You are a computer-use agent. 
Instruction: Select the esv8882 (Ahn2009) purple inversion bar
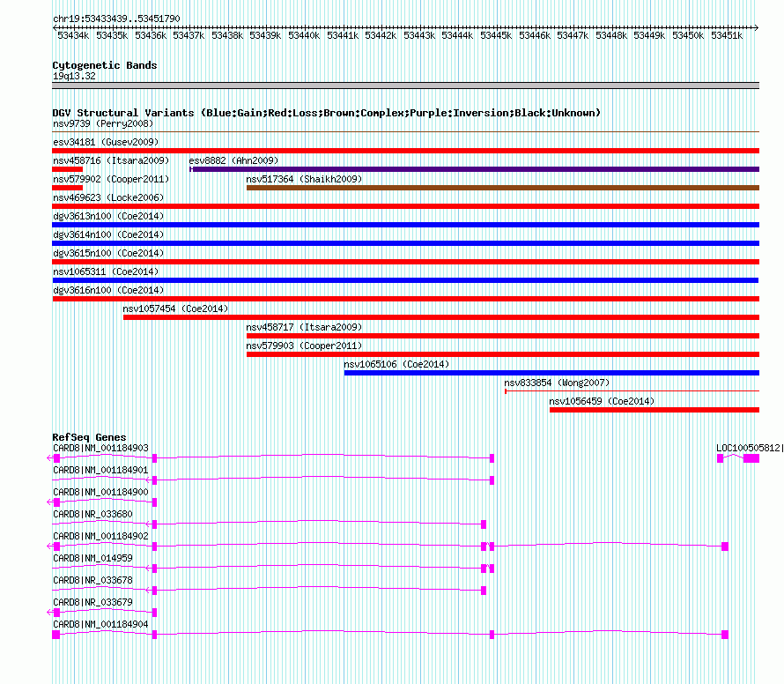click(475, 169)
